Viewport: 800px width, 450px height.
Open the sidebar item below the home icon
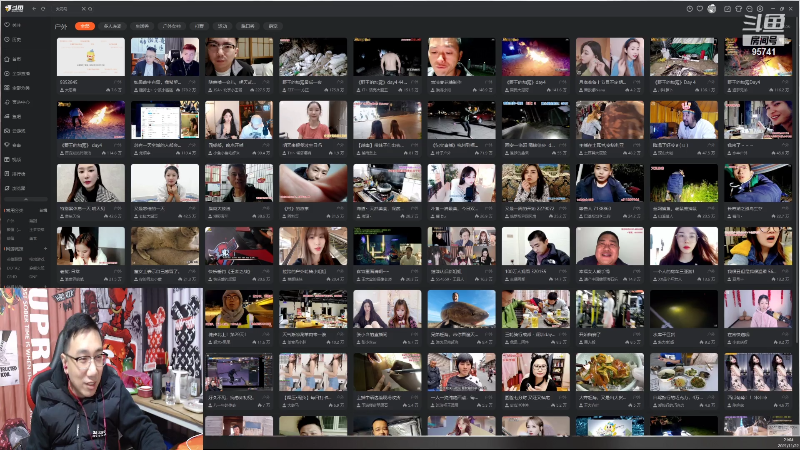(17, 73)
